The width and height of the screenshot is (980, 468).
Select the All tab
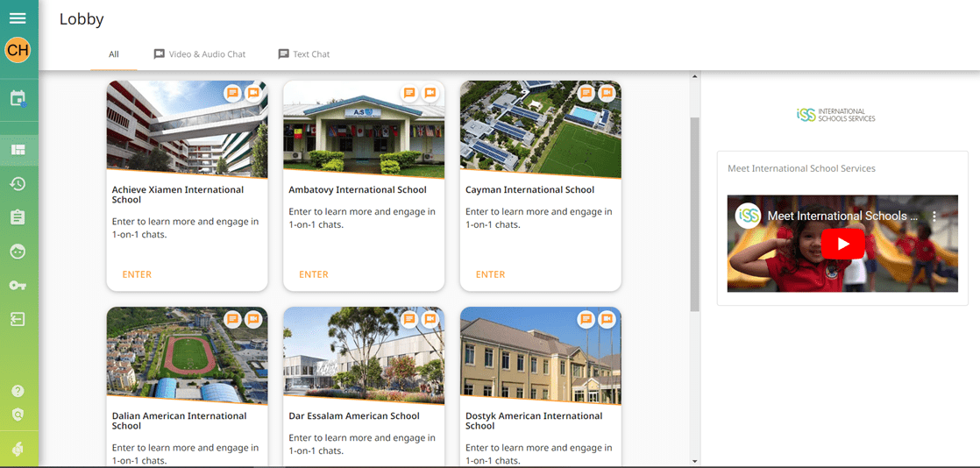point(114,54)
